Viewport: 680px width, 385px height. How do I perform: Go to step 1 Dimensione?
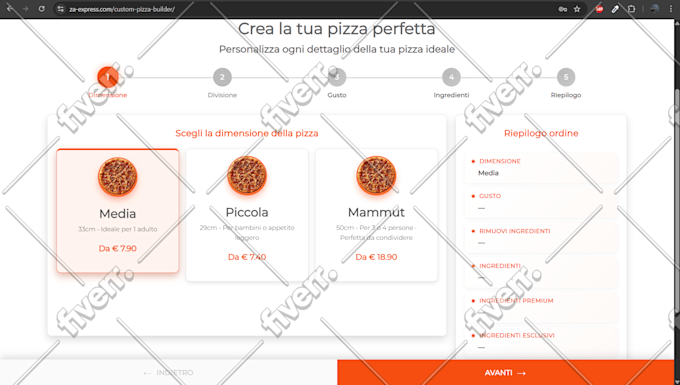click(x=108, y=77)
